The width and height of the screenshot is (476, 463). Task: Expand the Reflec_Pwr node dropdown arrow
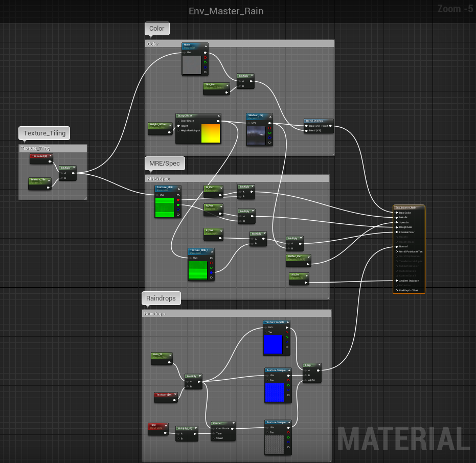tap(308, 257)
